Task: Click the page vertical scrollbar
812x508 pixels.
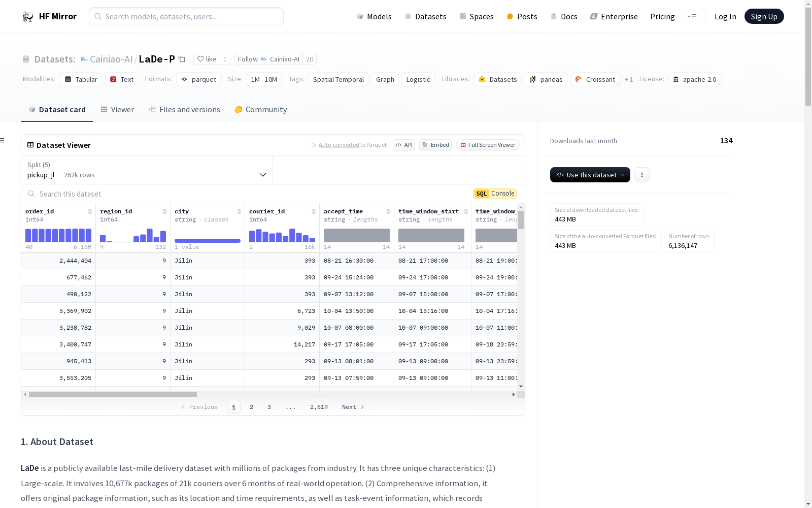Action: tap(808, 56)
